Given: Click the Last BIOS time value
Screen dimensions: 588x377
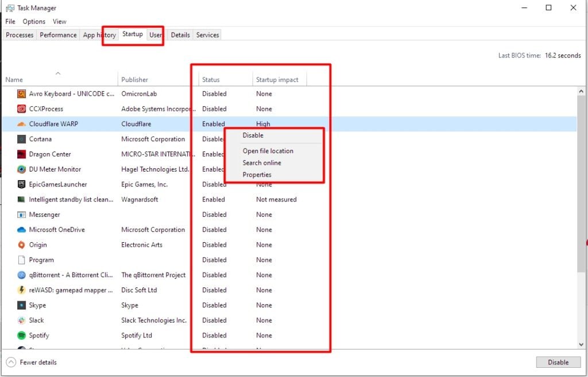Looking at the screenshot, I should [563, 56].
